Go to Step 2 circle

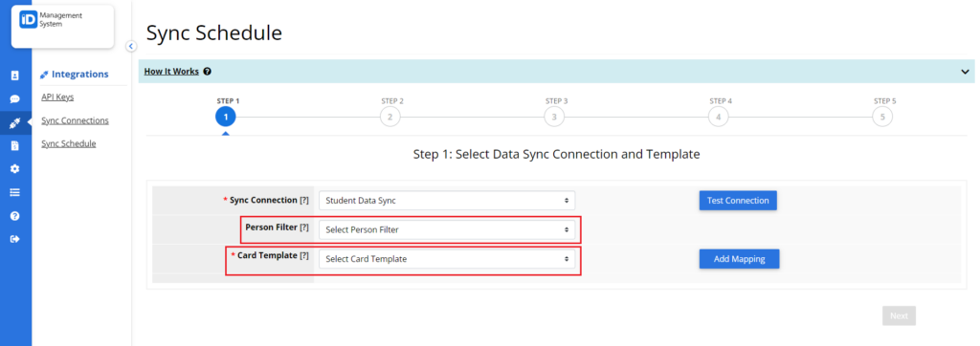click(x=390, y=117)
